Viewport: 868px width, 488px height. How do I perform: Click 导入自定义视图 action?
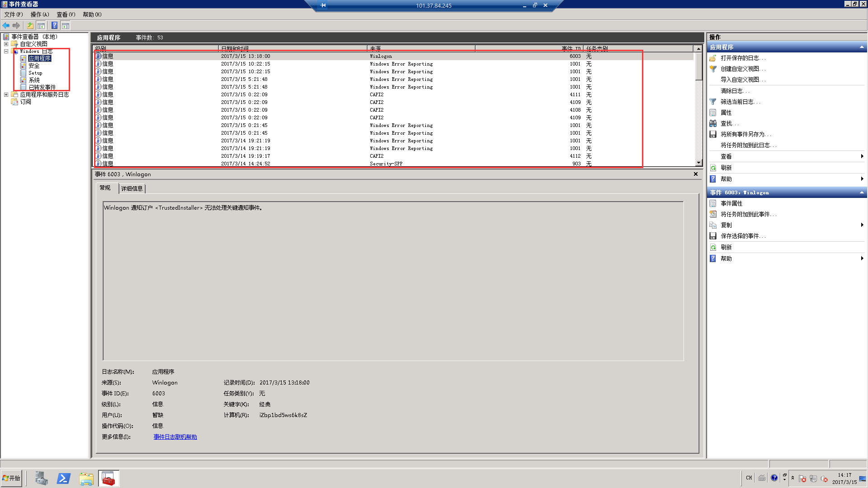743,80
